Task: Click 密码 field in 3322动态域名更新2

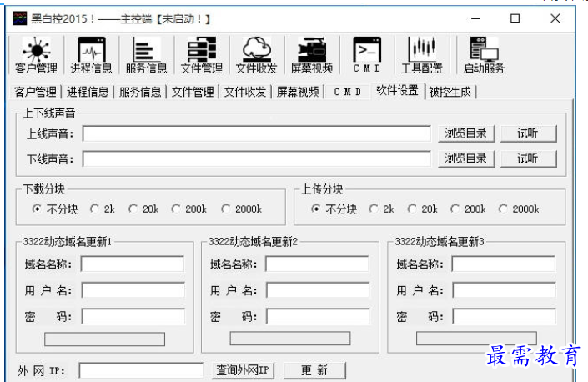Action: (317, 316)
